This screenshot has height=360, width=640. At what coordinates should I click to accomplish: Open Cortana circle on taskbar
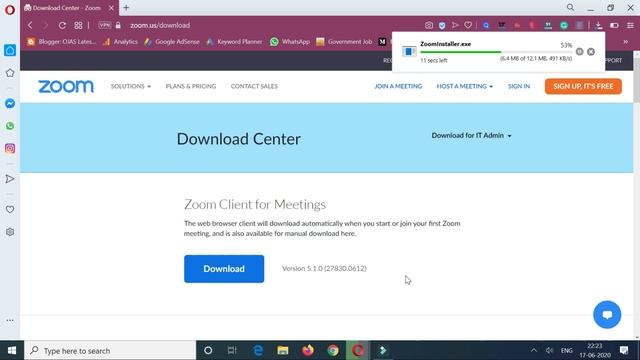[x=208, y=350]
